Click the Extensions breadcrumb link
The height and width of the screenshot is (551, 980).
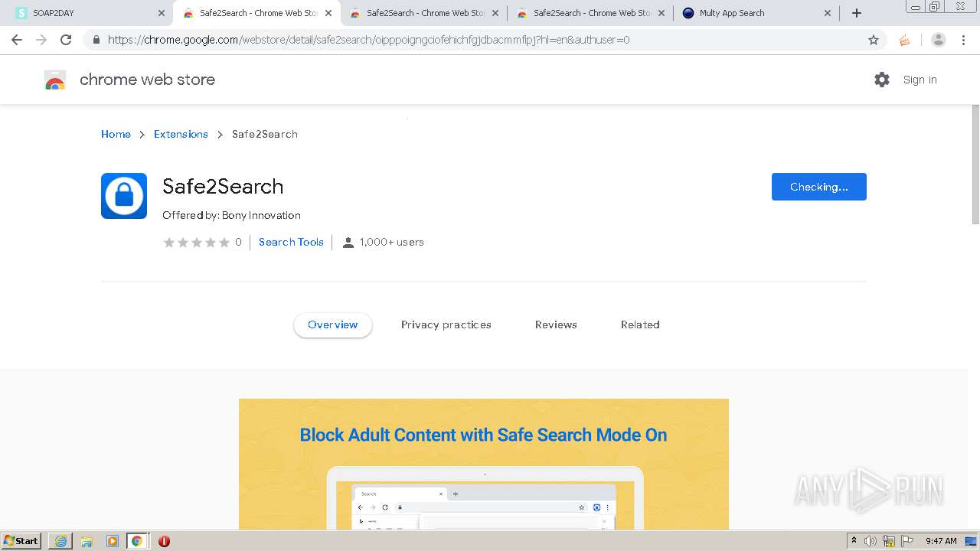coord(181,134)
